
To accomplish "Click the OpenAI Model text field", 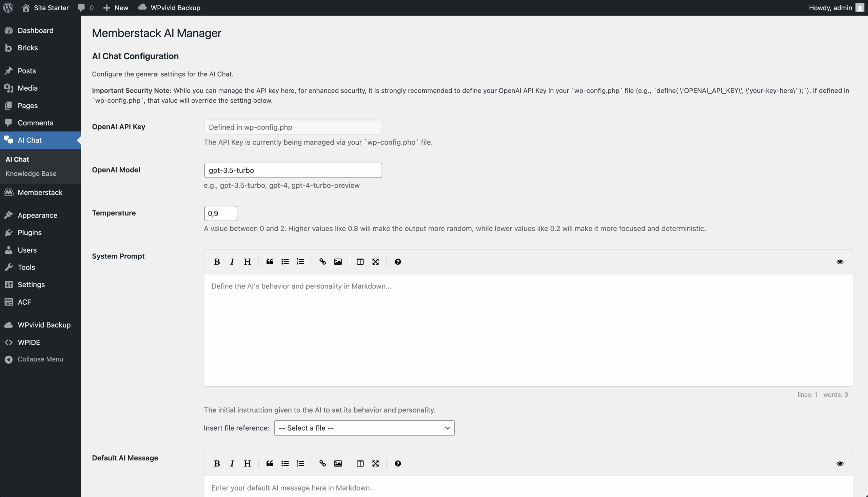I will point(293,170).
